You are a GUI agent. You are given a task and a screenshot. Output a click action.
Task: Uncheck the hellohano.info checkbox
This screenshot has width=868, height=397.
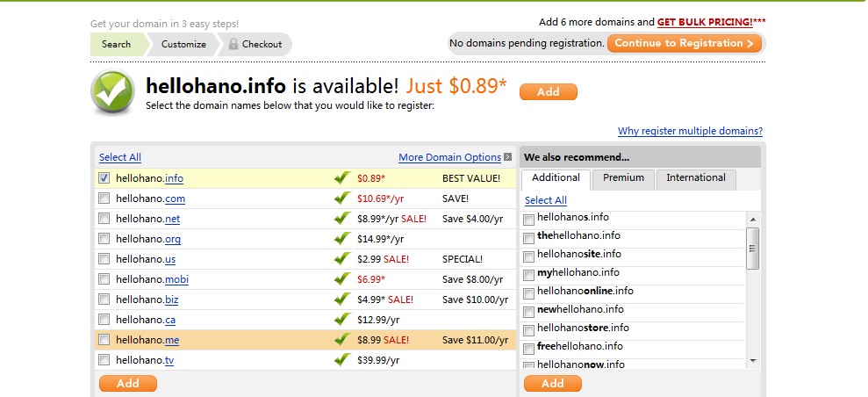(x=104, y=177)
